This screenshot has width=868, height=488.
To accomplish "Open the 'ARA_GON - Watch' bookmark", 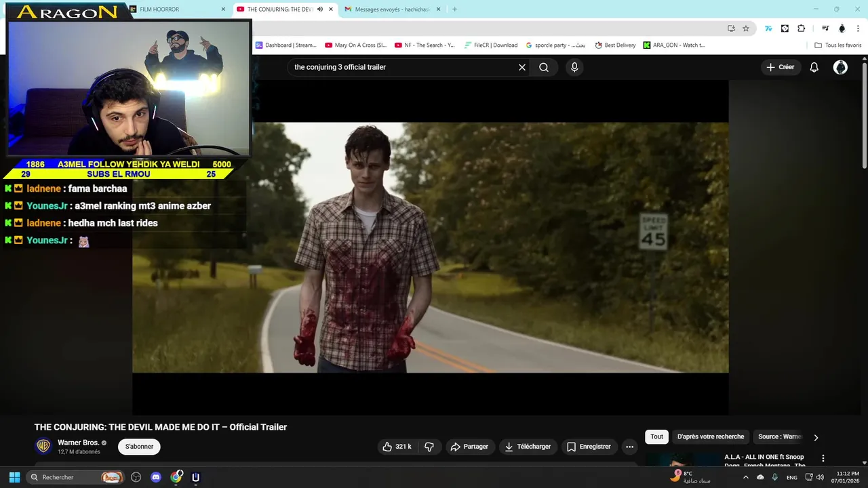I will coord(674,45).
